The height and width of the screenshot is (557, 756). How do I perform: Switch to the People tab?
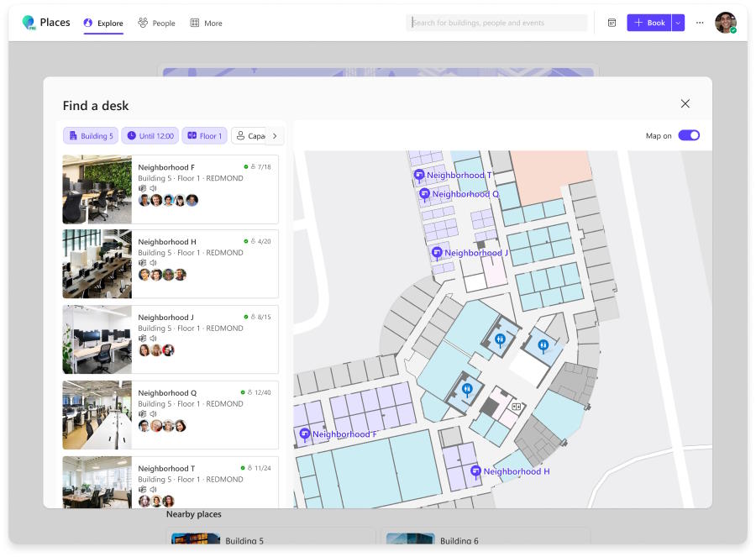click(x=156, y=23)
